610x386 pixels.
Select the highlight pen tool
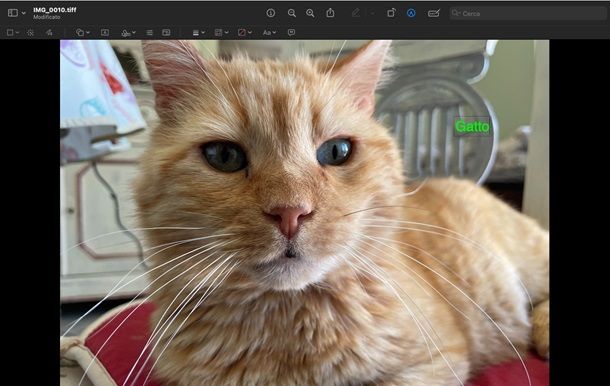coord(356,13)
